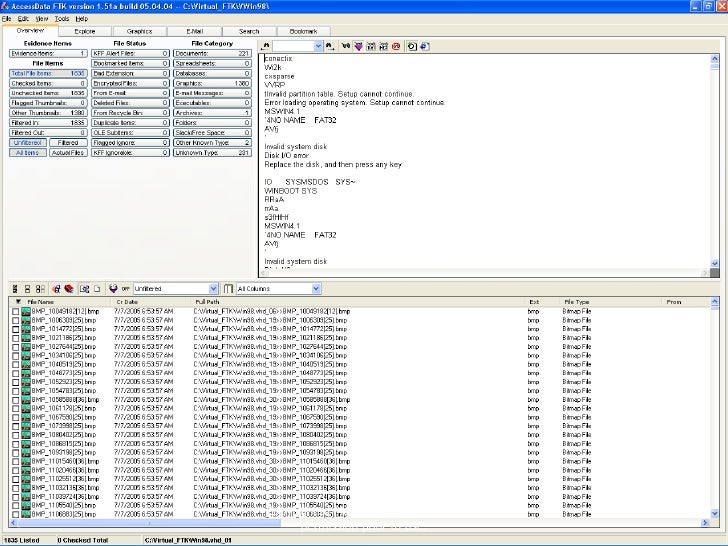Open the Tools menu
The height and width of the screenshot is (546, 728).
pyautogui.click(x=62, y=19)
